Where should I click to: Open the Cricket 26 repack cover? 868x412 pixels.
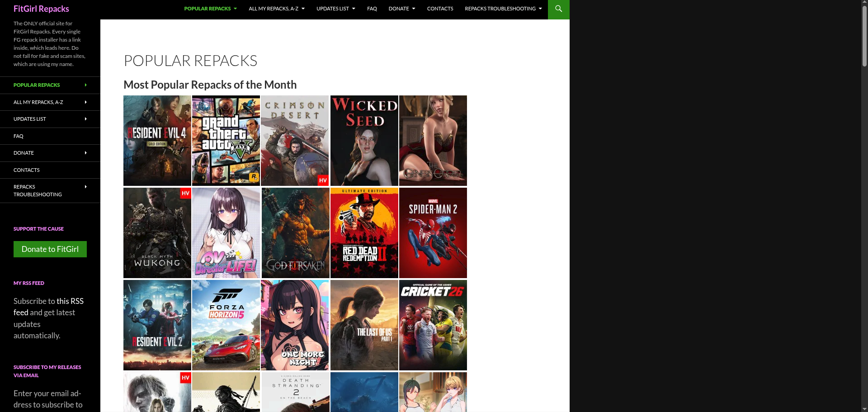click(x=433, y=325)
